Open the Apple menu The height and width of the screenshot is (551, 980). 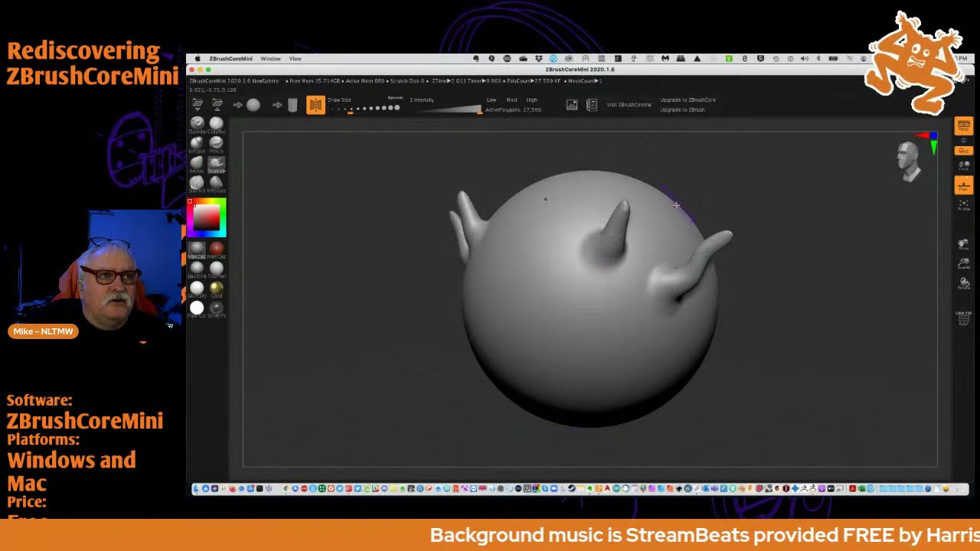click(x=198, y=59)
